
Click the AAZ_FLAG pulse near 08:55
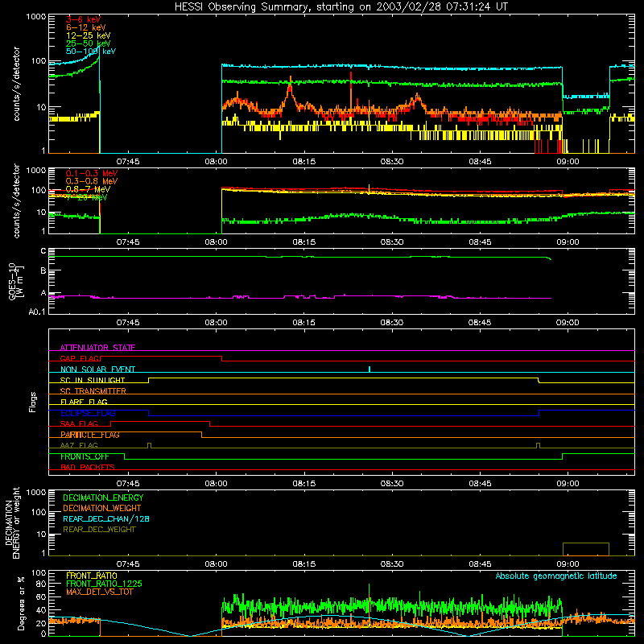539,446
